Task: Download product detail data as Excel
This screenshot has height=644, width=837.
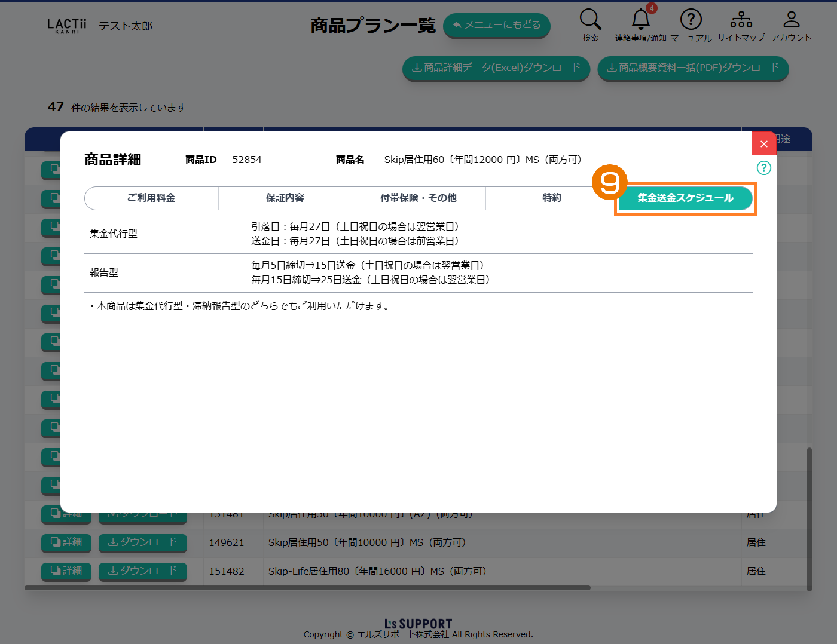Action: point(496,68)
